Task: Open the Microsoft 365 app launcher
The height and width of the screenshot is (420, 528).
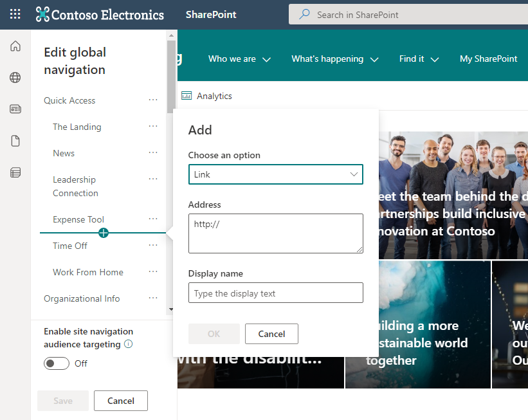Action: click(15, 14)
